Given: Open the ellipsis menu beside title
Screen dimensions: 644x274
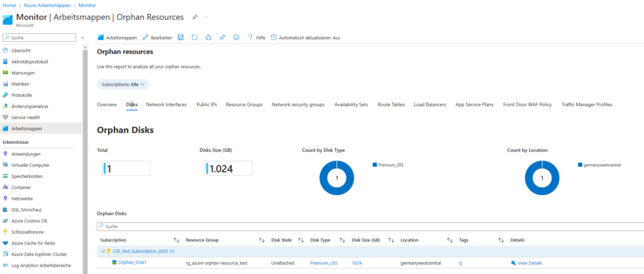Looking at the screenshot, I should pyautogui.click(x=206, y=17).
